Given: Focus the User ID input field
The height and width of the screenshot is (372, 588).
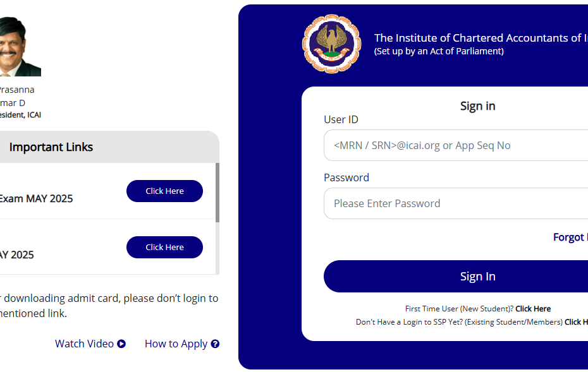Looking at the screenshot, I should 456,145.
